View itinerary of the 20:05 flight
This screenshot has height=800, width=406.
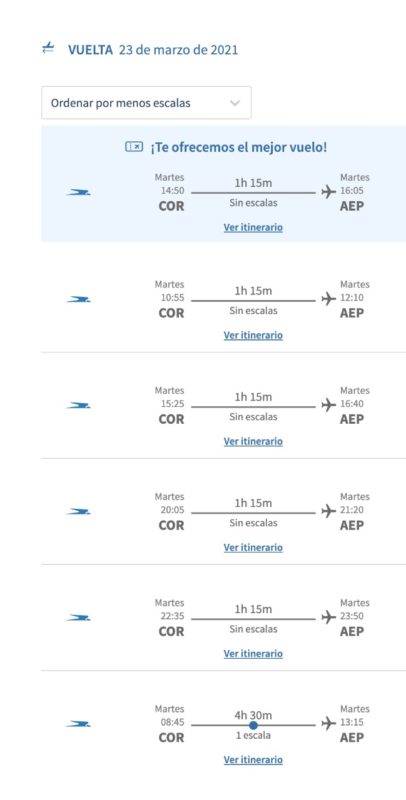(x=253, y=547)
